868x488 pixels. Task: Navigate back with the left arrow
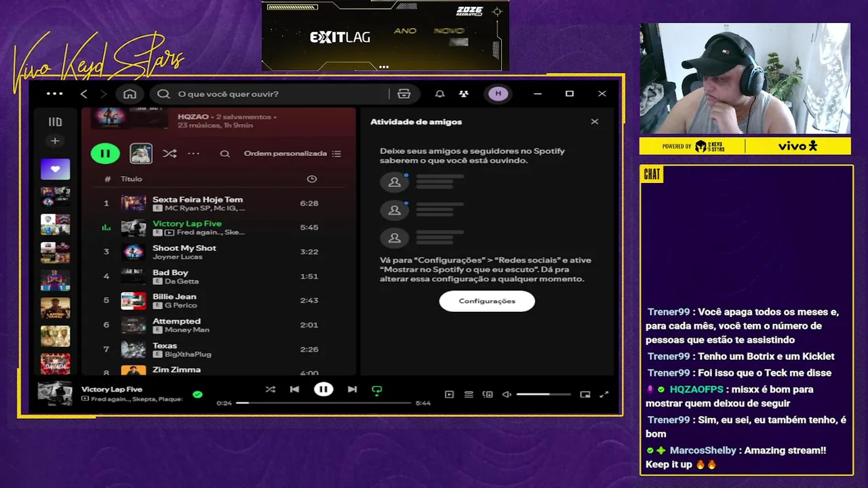(x=84, y=94)
